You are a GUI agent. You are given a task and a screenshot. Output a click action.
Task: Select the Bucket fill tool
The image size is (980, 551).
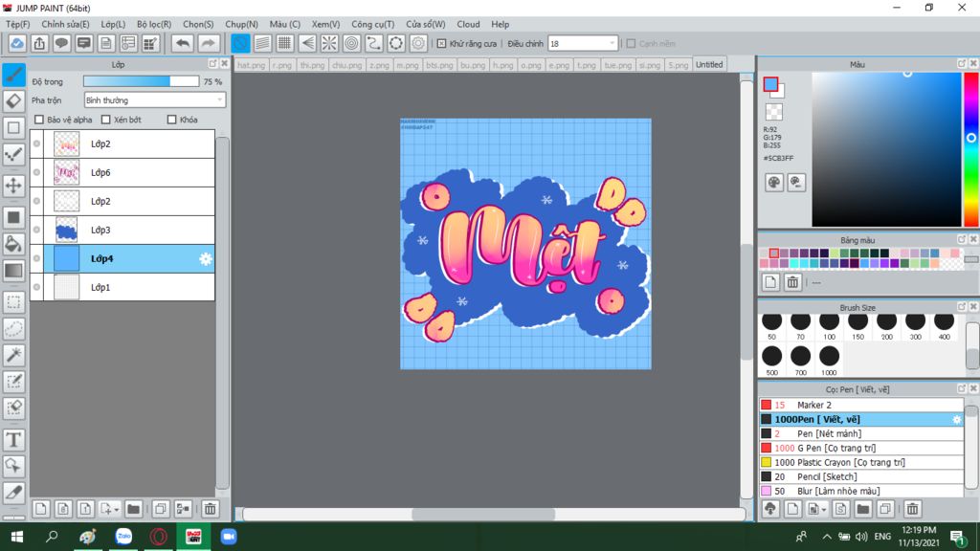click(13, 244)
